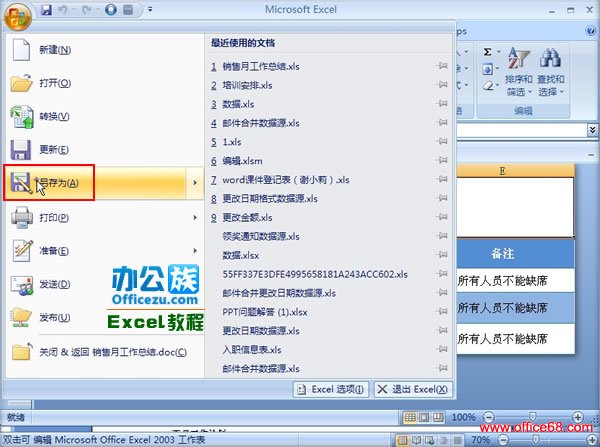Pin 数据.xlsx to the recent list
Image resolution: width=600 pixels, height=447 pixels.
point(442,254)
